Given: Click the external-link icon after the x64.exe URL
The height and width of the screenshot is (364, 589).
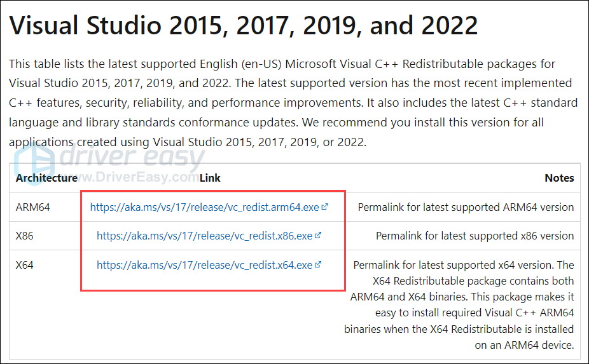Looking at the screenshot, I should (x=318, y=265).
